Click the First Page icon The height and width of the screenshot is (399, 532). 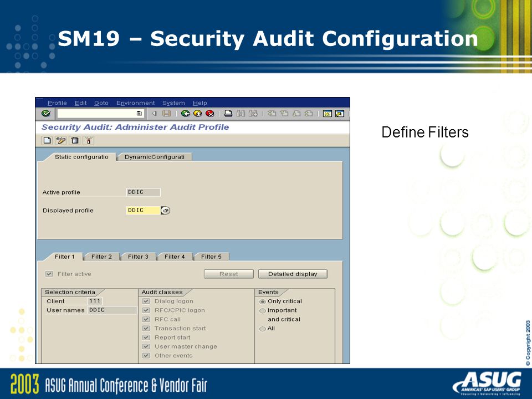click(272, 113)
